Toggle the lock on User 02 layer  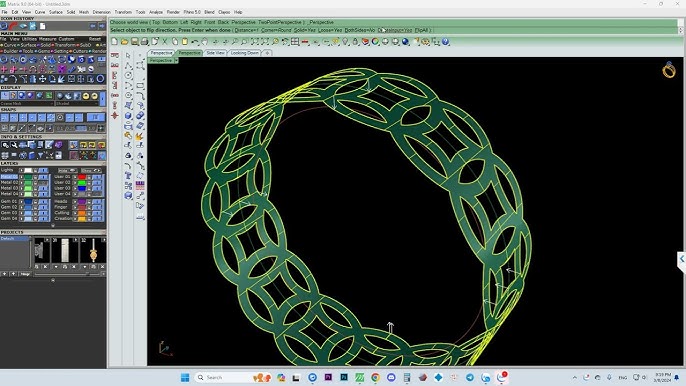(89, 182)
